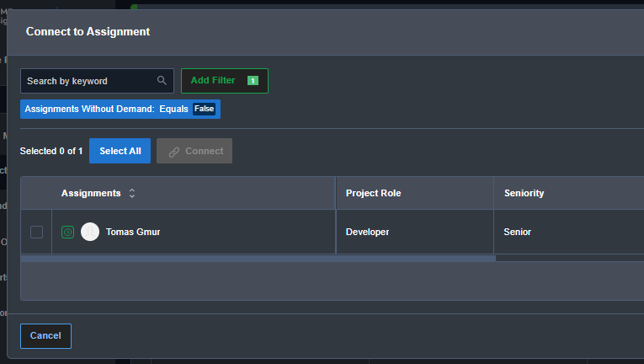Screen dimensions: 644x364
Task: Click the sort arrows beside Assignments
Action: tap(132, 193)
